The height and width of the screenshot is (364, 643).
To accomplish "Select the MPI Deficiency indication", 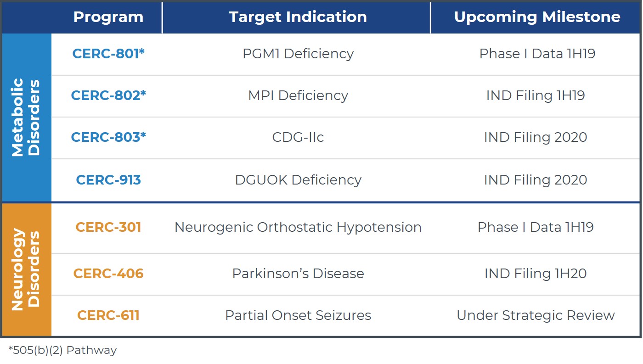I will (x=298, y=95).
